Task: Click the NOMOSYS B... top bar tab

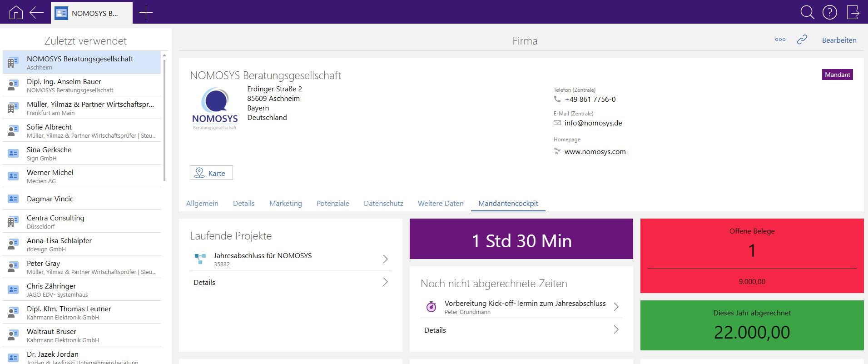Action: pyautogui.click(x=92, y=13)
